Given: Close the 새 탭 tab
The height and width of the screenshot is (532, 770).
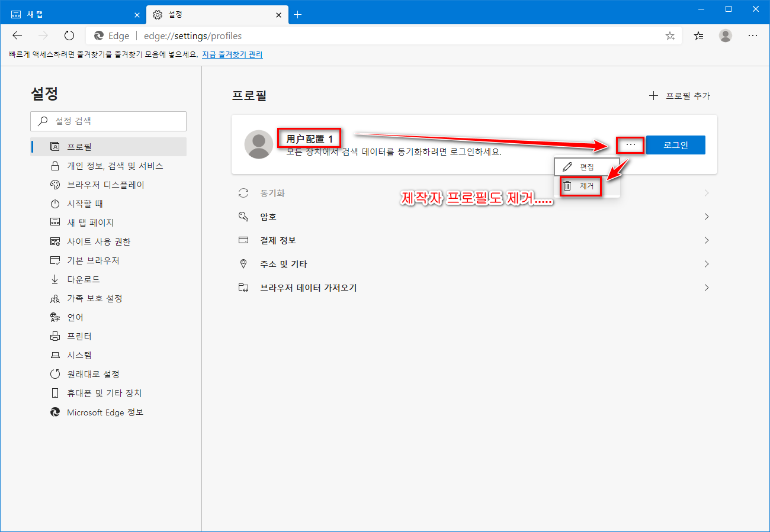Looking at the screenshot, I should (137, 15).
